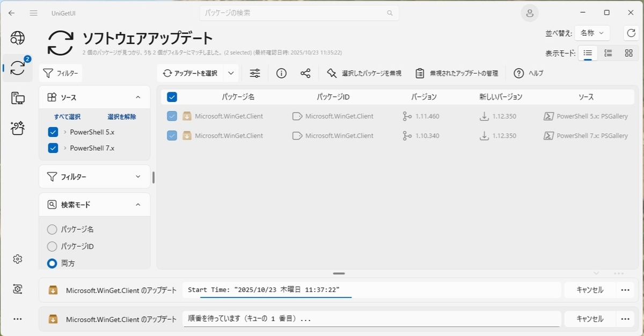Open package details with the info icon
644x336 pixels.
(x=281, y=73)
